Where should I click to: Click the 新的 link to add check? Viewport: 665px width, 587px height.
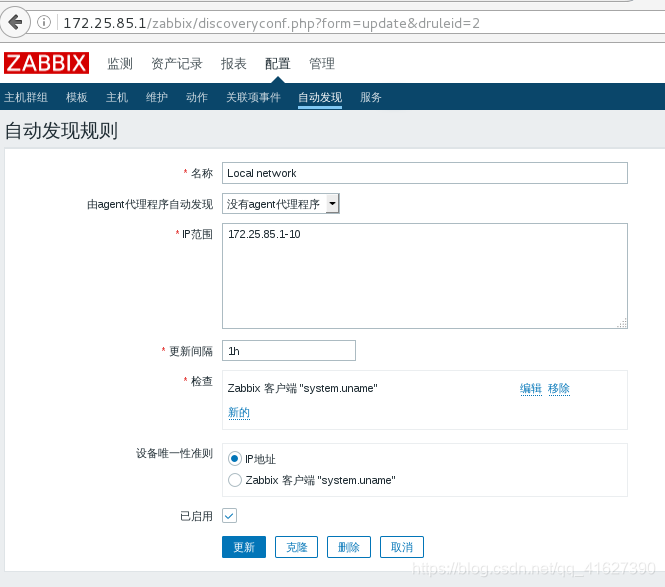(239, 412)
